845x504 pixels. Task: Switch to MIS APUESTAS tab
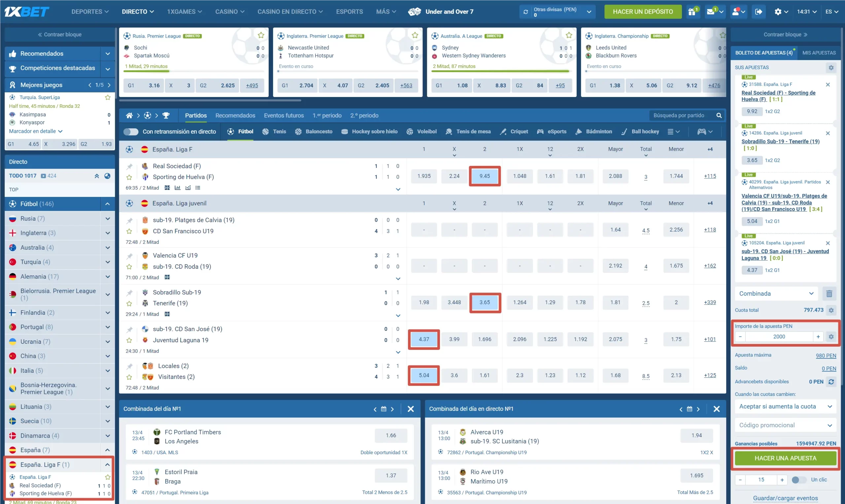(x=819, y=53)
